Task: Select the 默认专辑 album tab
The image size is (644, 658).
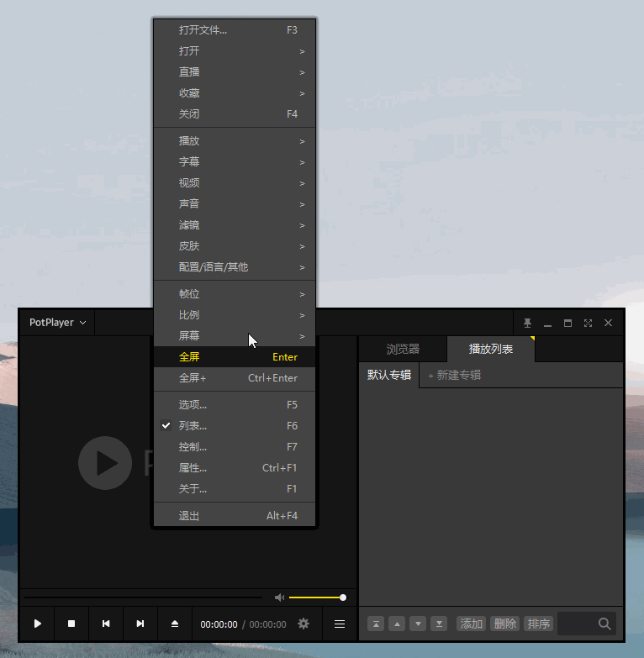Action: click(389, 375)
